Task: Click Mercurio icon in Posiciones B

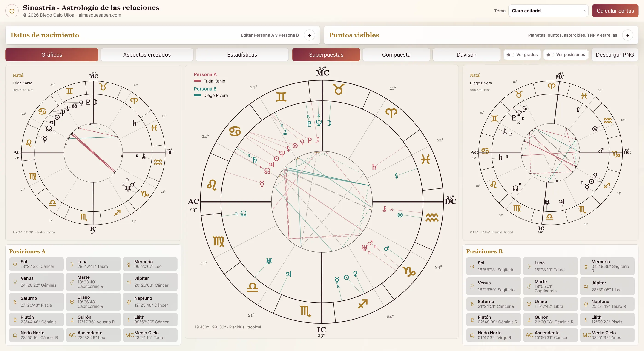Action: pyautogui.click(x=586, y=267)
